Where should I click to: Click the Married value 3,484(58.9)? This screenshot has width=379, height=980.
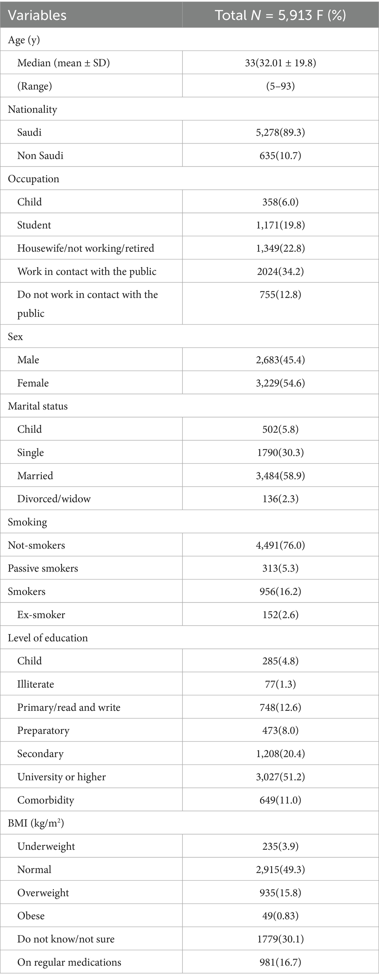280,476
